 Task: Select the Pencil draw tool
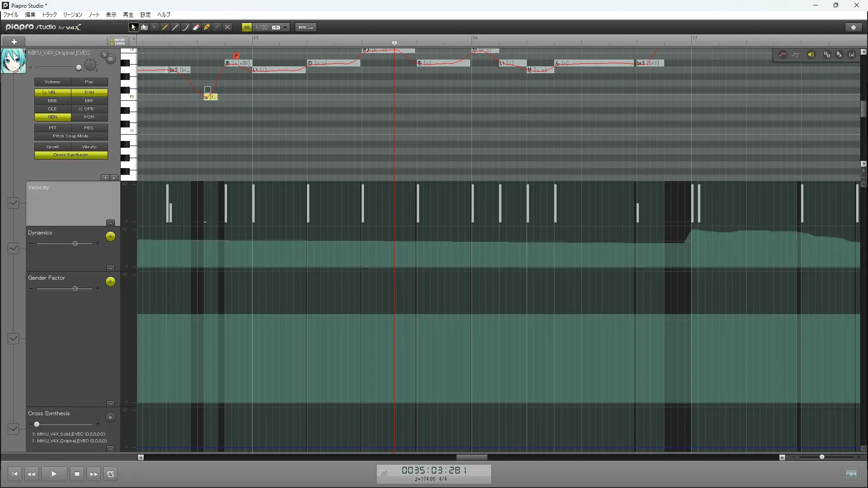pyautogui.click(x=165, y=28)
